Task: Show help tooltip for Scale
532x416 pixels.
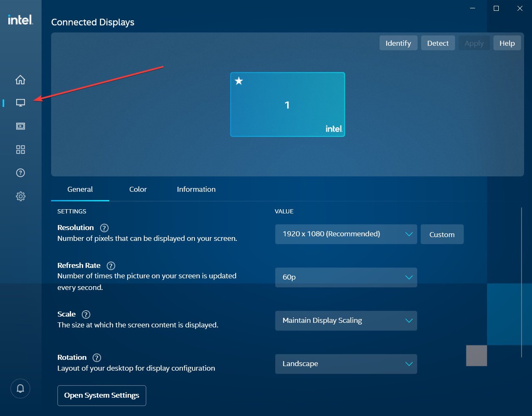Action: point(86,314)
